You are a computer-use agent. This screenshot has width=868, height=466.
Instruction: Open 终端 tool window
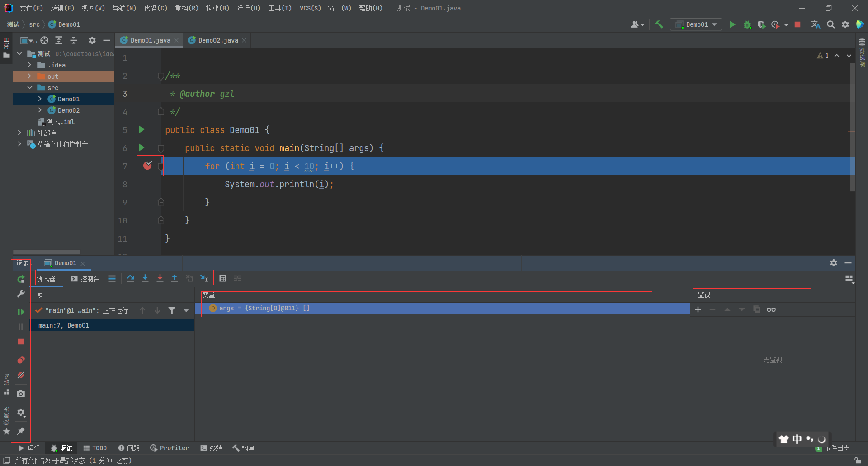[211, 448]
